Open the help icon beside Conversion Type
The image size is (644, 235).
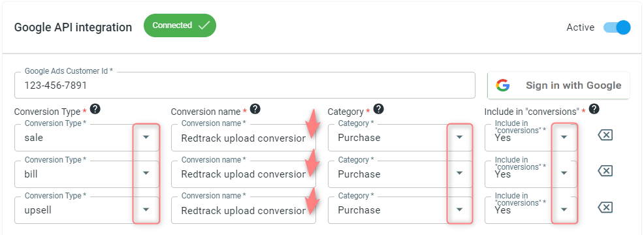[x=95, y=109]
